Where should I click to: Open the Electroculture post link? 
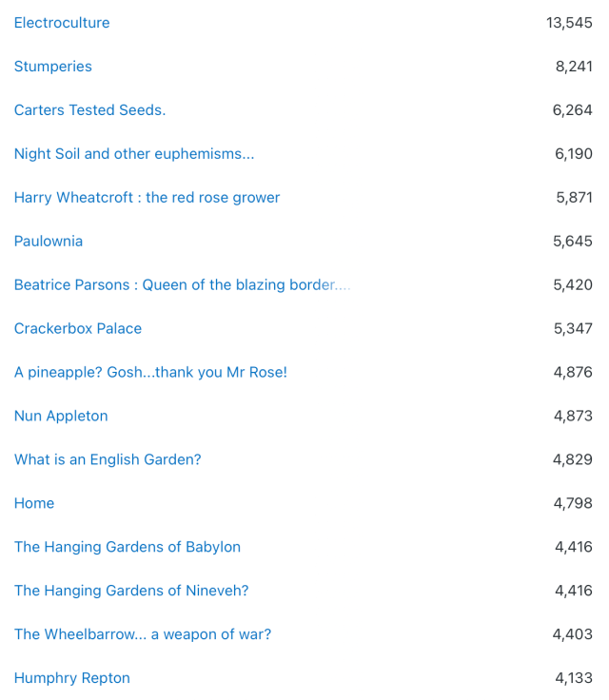62,23
